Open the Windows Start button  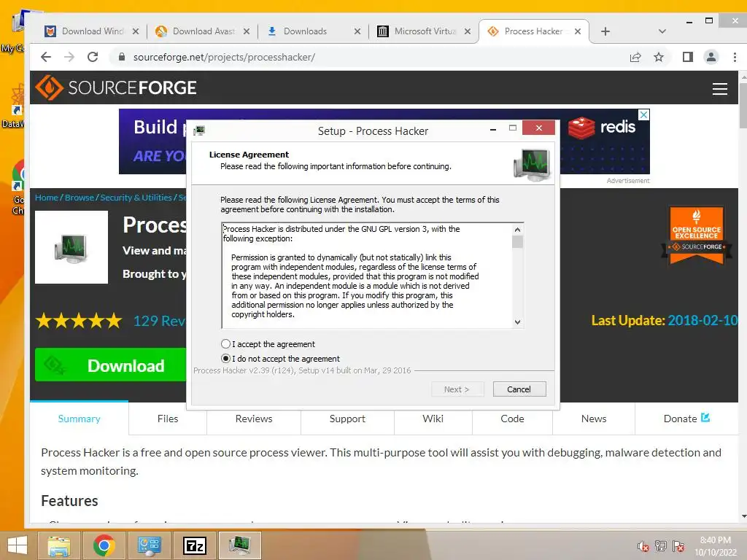pos(18,545)
